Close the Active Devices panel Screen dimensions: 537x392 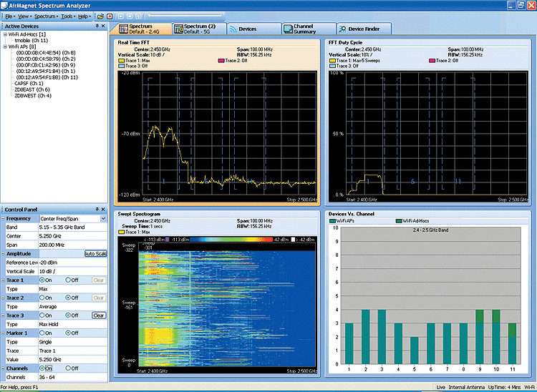pos(103,26)
